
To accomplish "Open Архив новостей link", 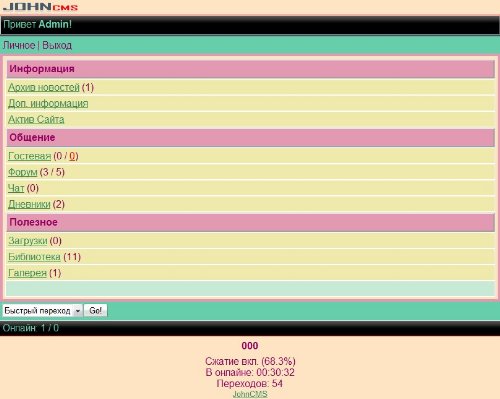I will (44, 87).
